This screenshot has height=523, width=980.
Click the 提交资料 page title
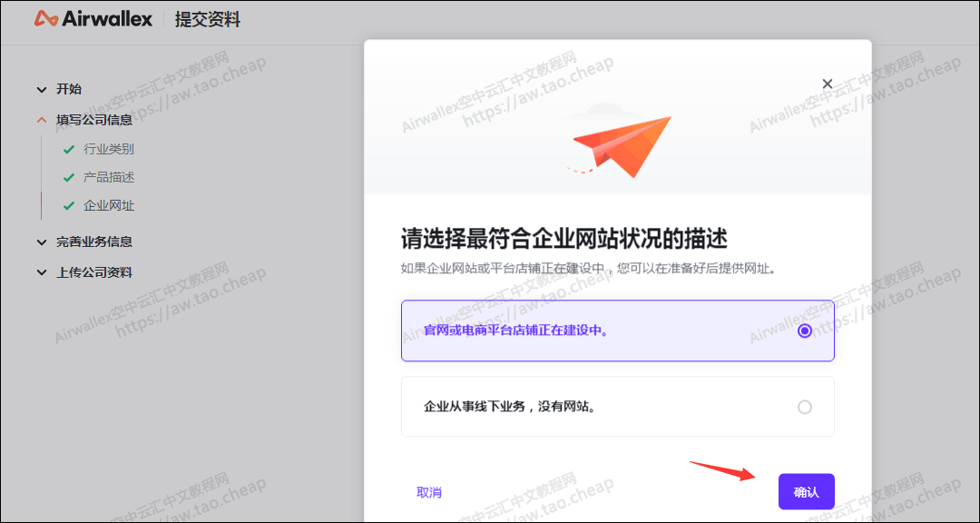[208, 20]
